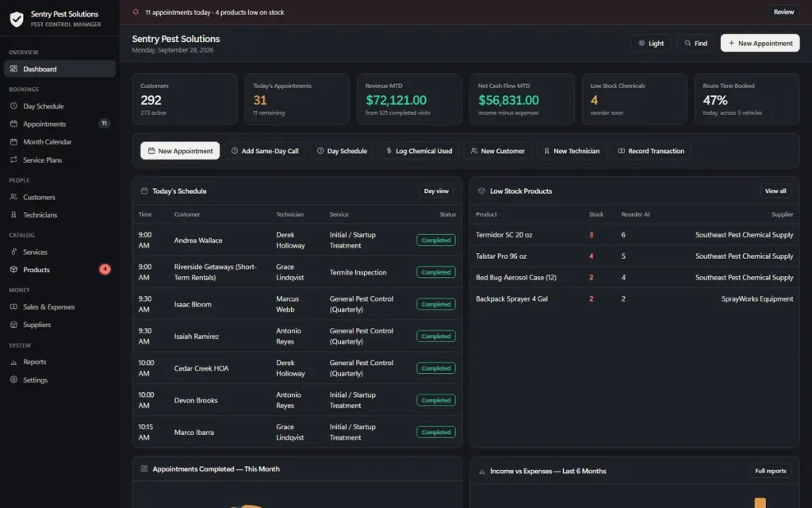The width and height of the screenshot is (812, 508).
Task: Click customer name Andrea Wallace
Action: point(198,240)
